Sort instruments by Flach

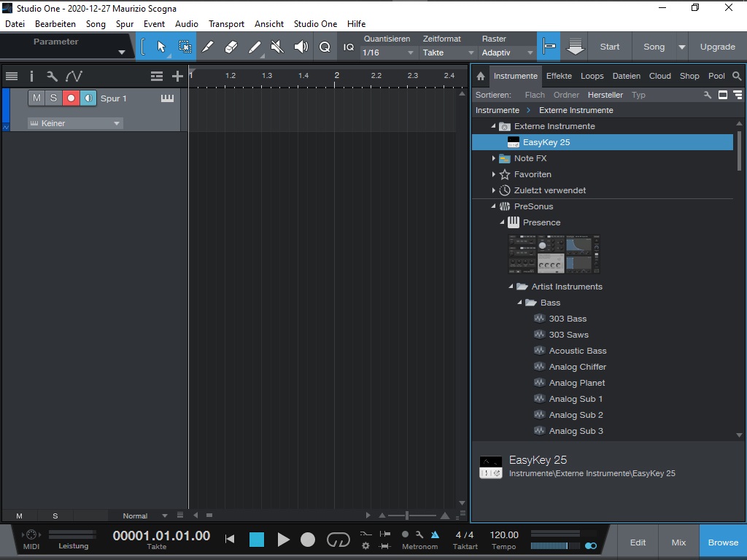pos(535,95)
